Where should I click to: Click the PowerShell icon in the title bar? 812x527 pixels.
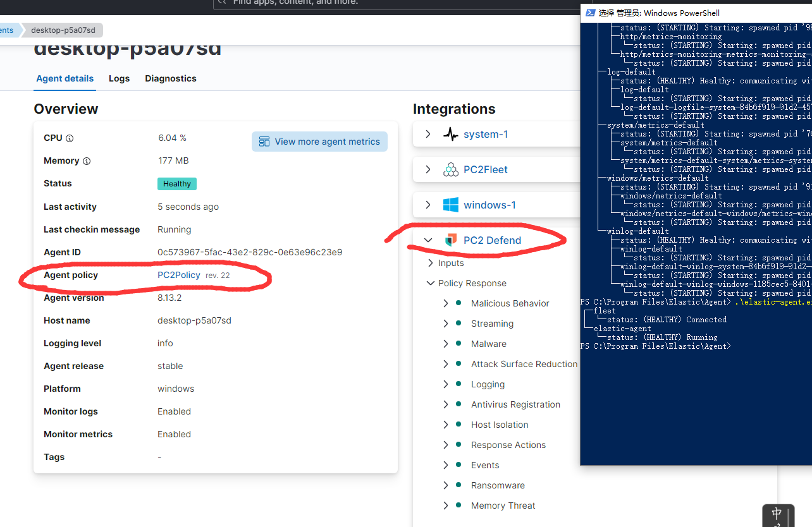[x=590, y=13]
